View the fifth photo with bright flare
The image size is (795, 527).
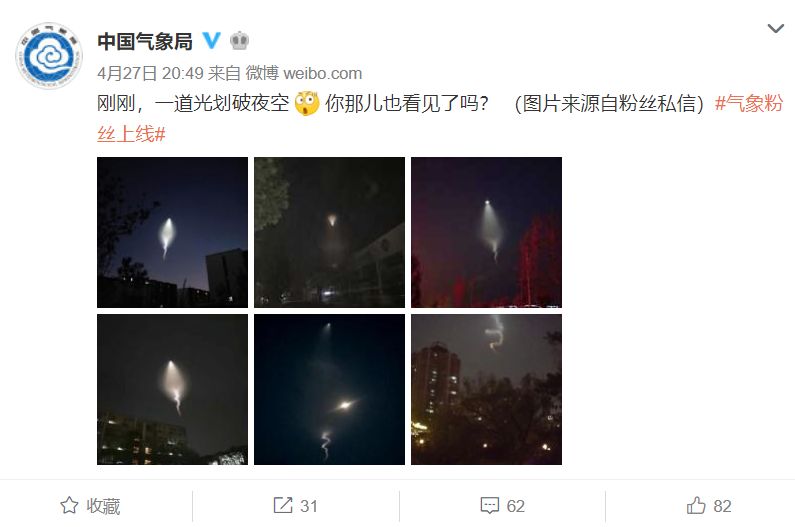click(x=330, y=390)
